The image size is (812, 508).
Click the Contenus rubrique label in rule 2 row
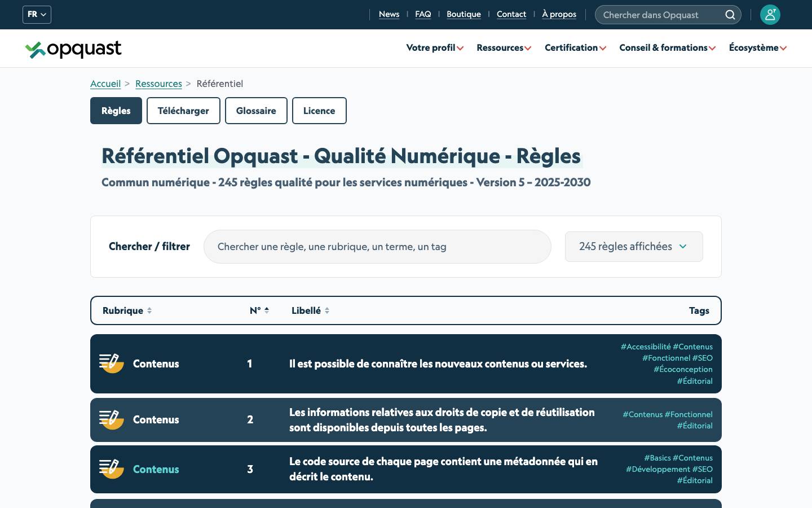click(x=156, y=420)
